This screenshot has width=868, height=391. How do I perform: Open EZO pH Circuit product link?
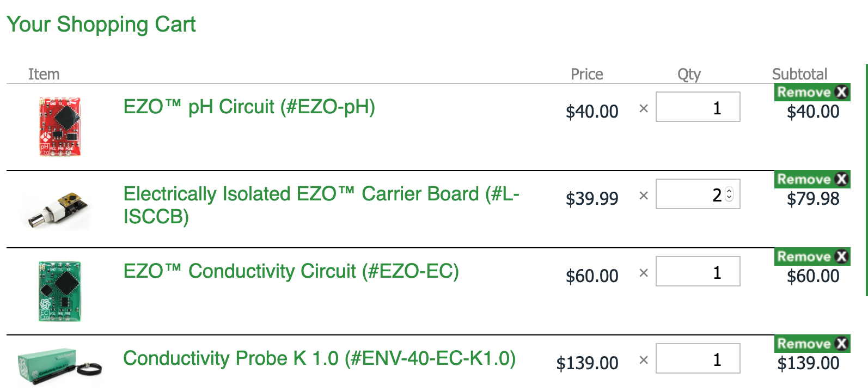coord(249,107)
